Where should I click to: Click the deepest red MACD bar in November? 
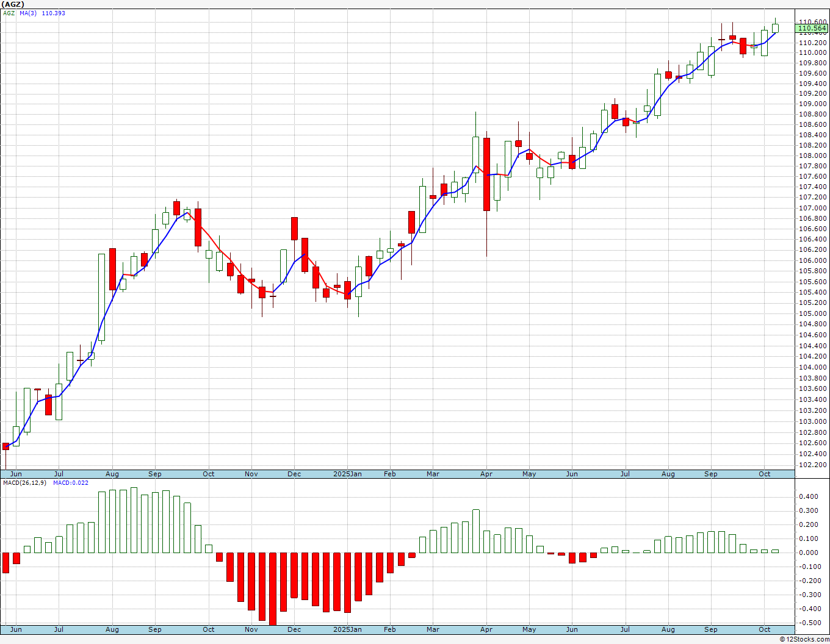tap(273, 589)
